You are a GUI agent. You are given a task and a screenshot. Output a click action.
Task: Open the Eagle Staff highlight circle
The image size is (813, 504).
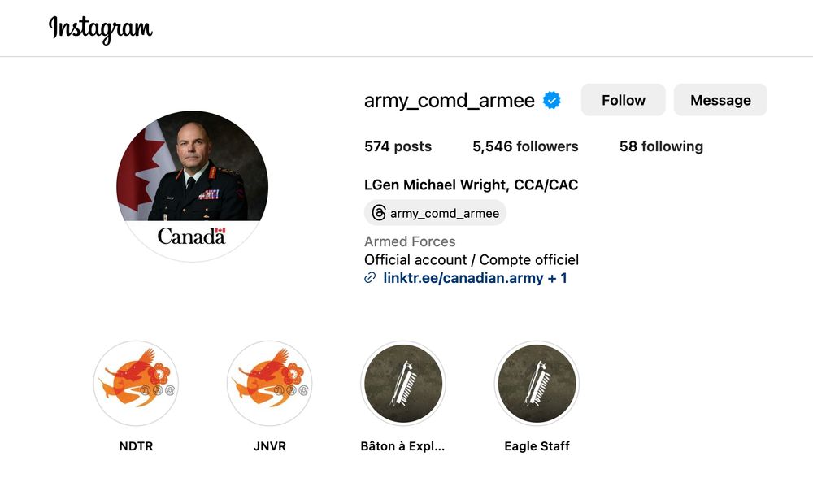[x=537, y=383]
